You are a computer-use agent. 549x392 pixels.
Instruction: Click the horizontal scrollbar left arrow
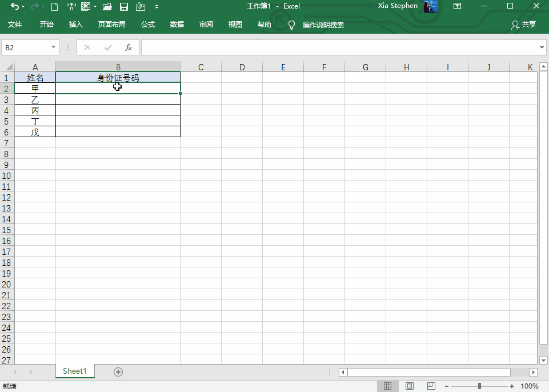[x=343, y=372]
